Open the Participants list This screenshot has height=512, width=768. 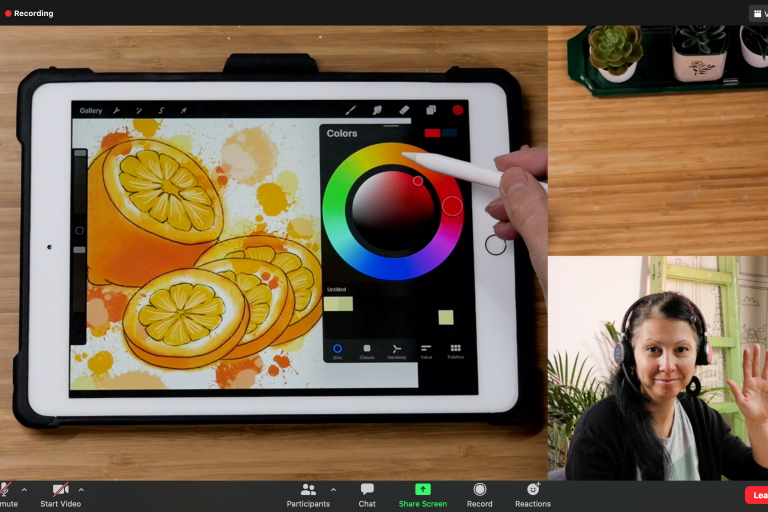[308, 494]
